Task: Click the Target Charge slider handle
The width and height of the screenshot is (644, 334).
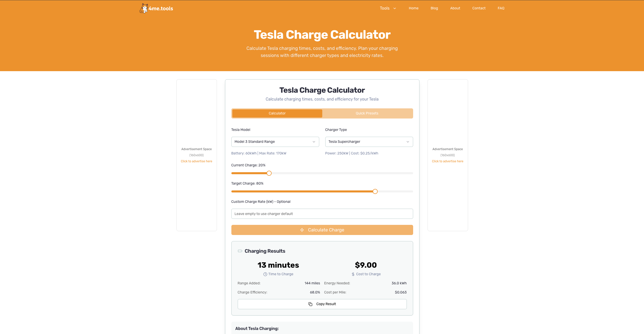Action: pyautogui.click(x=375, y=191)
